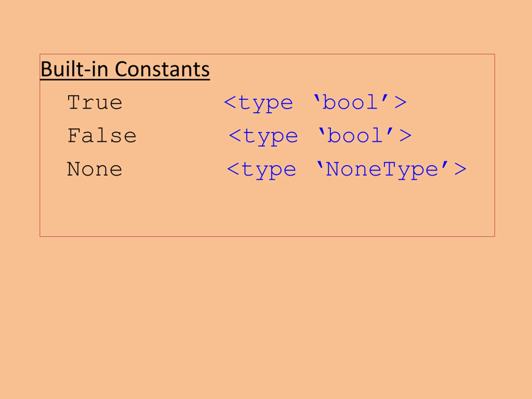Viewport: 532px width, 399px height.
Task: Click the blank slide background beneath the text box
Action: click(266, 318)
